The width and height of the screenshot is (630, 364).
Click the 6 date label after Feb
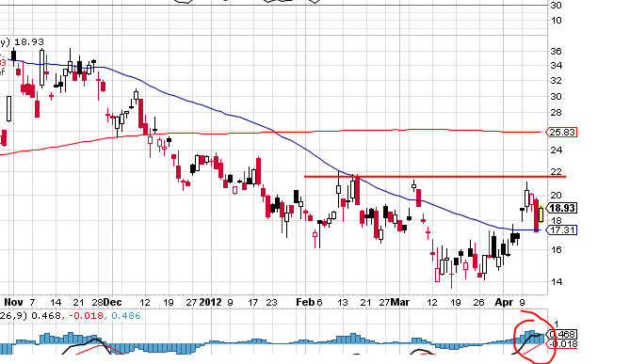tap(319, 302)
